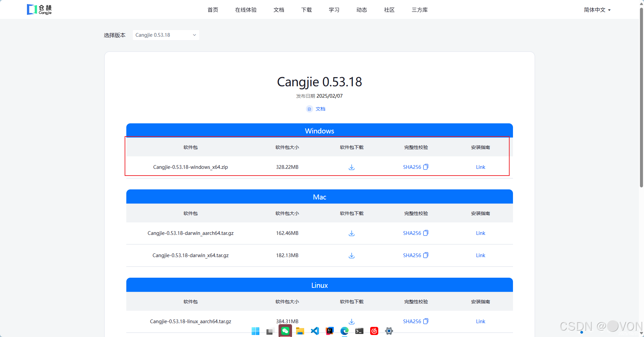Open install guide Link for darwin_aarch64
644x337 pixels.
(481, 233)
